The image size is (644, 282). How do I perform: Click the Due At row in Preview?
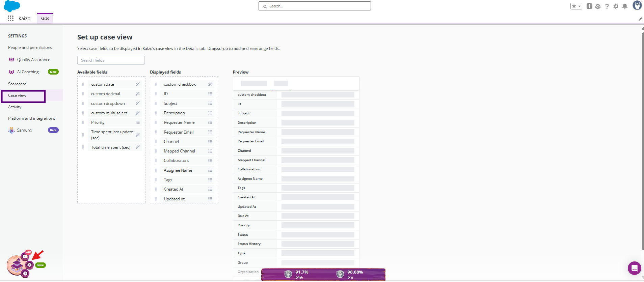click(x=296, y=216)
